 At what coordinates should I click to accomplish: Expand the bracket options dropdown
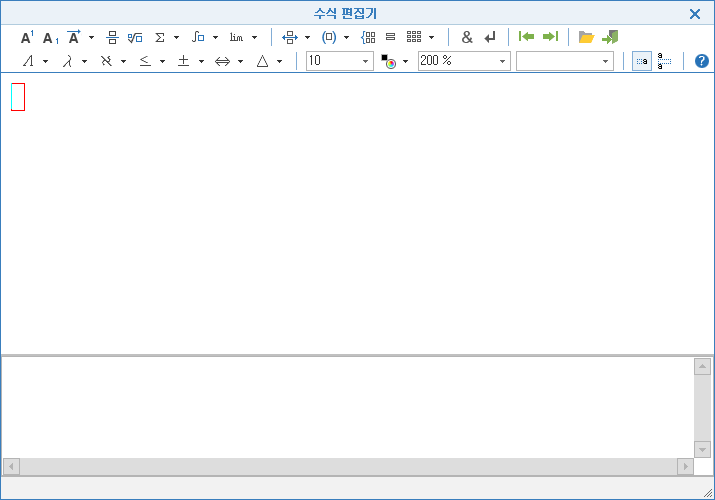(x=347, y=37)
